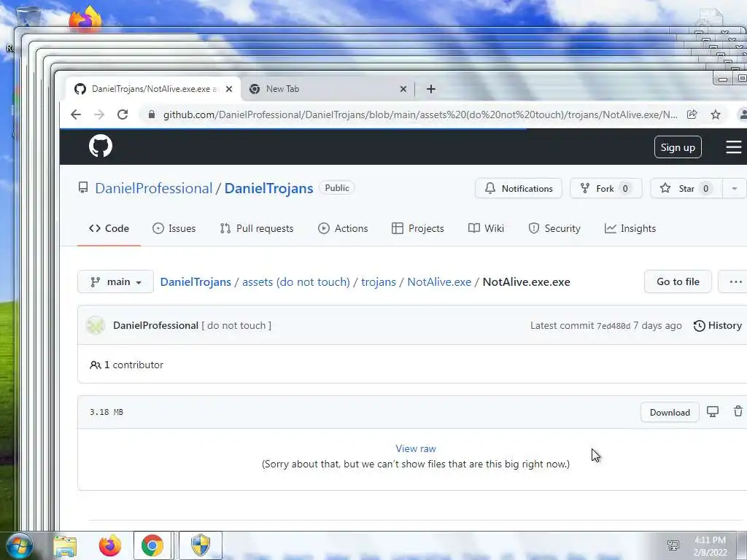Open the Issues tab
The image size is (747, 560).
click(174, 228)
